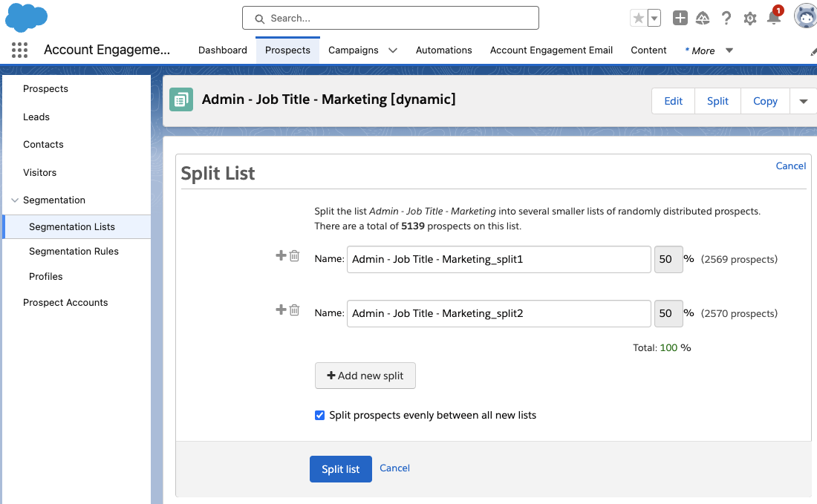The image size is (817, 504).
Task: Open the user profile avatar
Action: (806, 16)
